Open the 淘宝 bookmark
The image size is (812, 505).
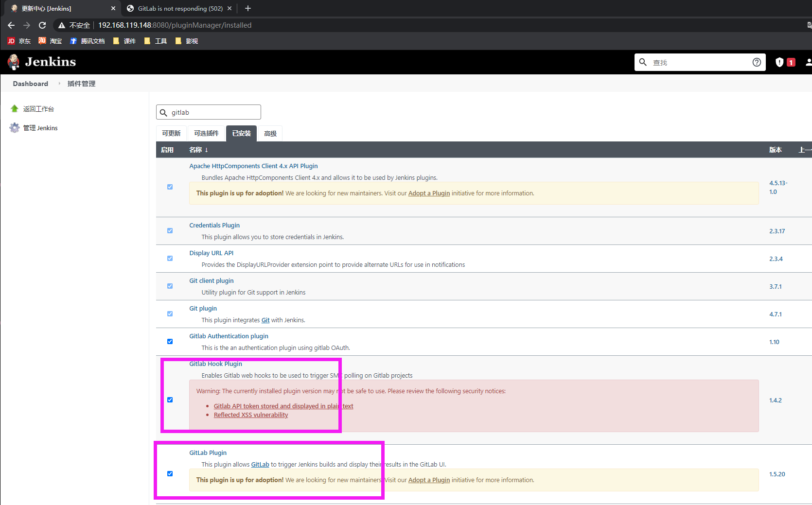pyautogui.click(x=50, y=41)
